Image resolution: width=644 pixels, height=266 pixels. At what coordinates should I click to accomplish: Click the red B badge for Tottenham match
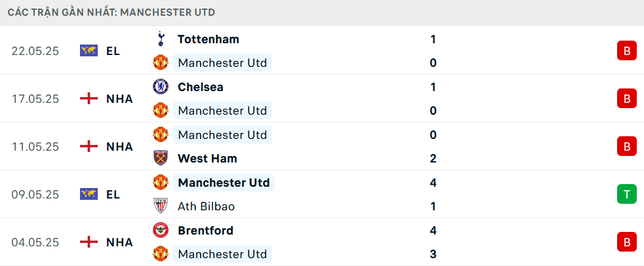(x=626, y=51)
